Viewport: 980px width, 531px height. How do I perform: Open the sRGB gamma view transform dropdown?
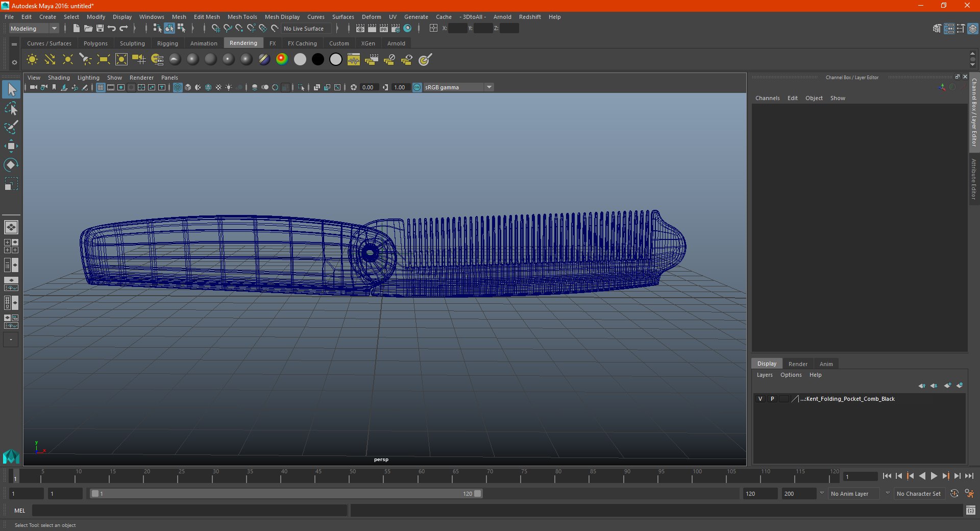(x=489, y=87)
